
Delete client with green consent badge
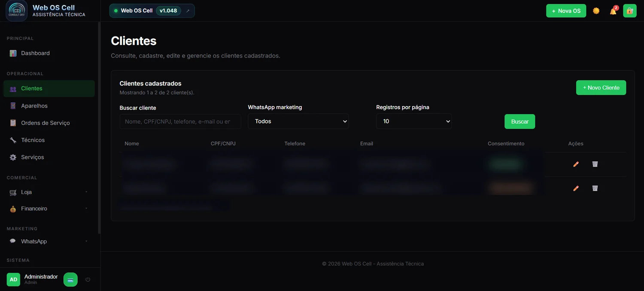tap(595, 164)
